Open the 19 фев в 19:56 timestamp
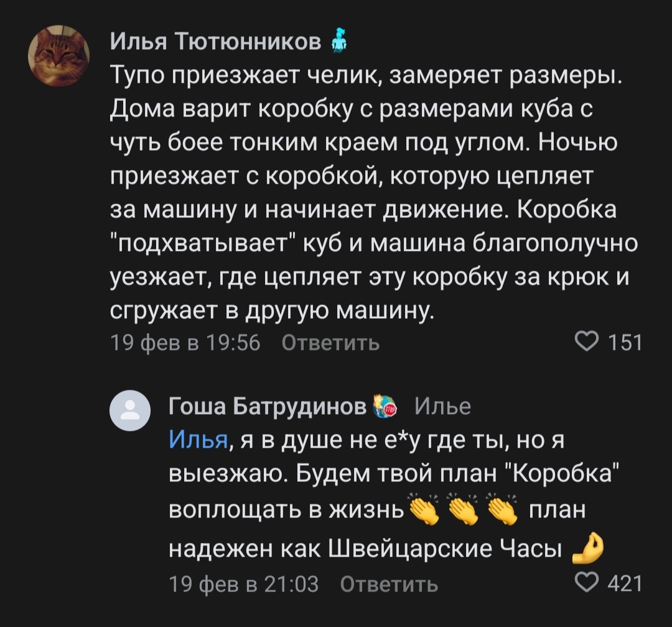672x627 pixels. [x=185, y=342]
